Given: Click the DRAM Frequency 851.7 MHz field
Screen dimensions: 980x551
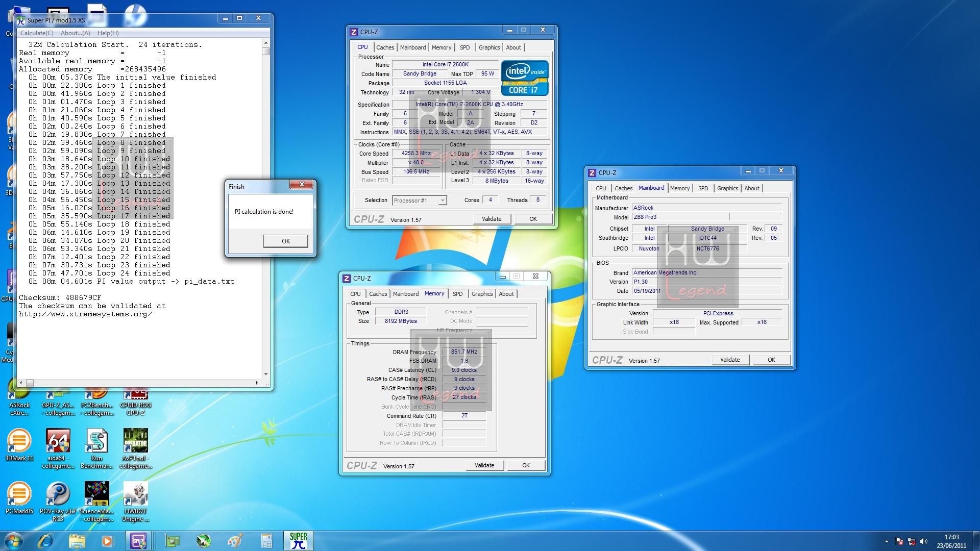Looking at the screenshot, I should click(464, 352).
